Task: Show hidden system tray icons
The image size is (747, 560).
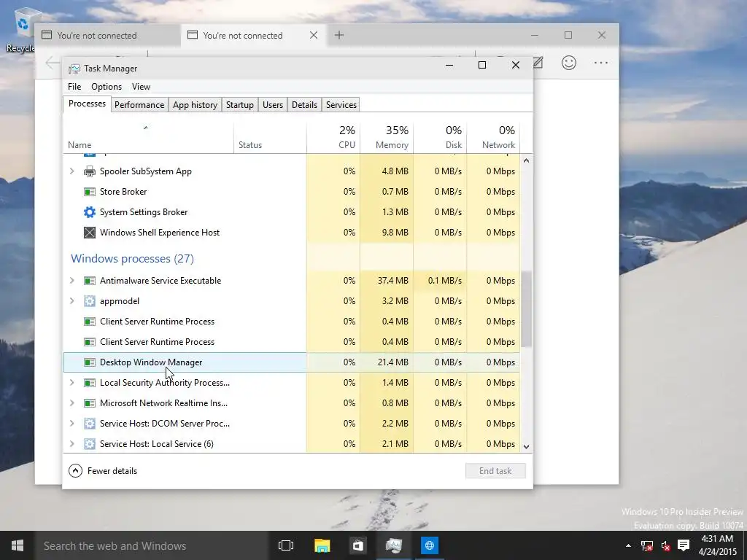Action: pyautogui.click(x=628, y=545)
